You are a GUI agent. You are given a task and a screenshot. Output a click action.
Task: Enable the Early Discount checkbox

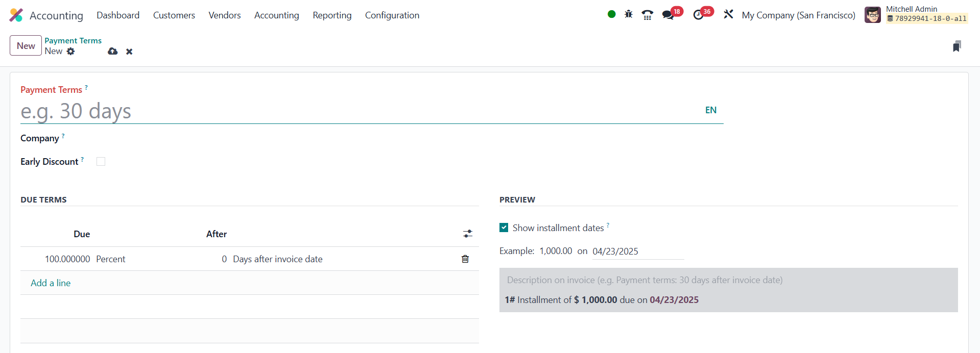[101, 162]
